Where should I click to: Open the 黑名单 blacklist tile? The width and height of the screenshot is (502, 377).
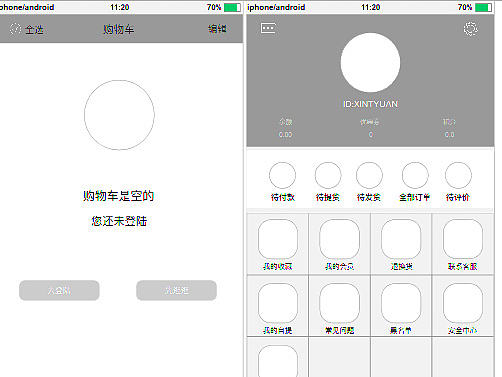click(x=401, y=306)
